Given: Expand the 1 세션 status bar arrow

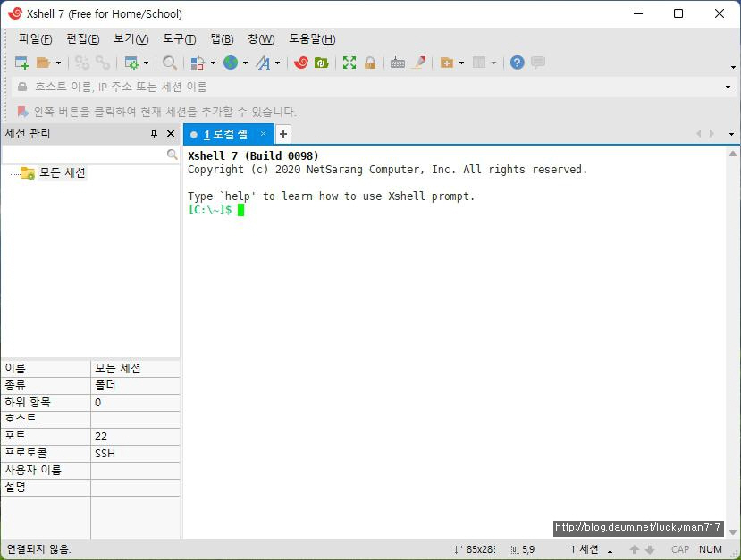Looking at the screenshot, I should point(610,550).
